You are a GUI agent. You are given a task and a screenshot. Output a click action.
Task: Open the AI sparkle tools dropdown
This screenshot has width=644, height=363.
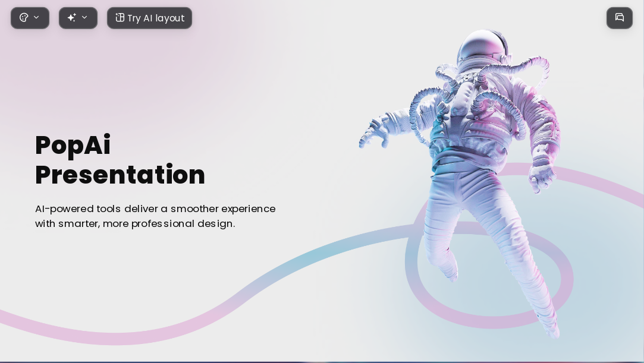pyautogui.click(x=78, y=18)
